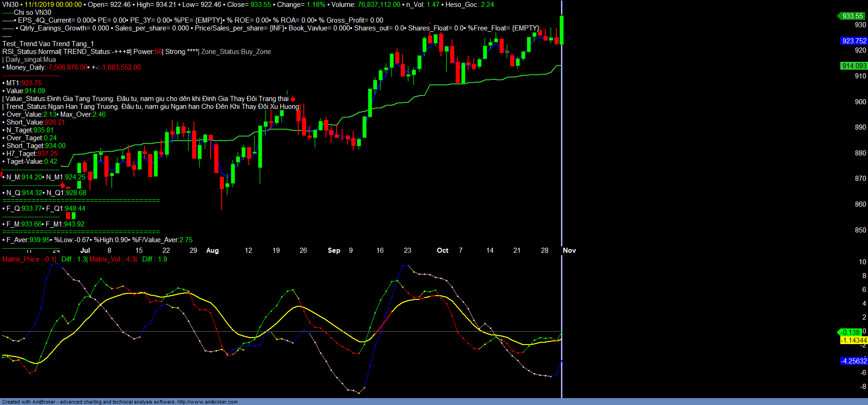Select the Jul marker on date axis

click(x=85, y=250)
